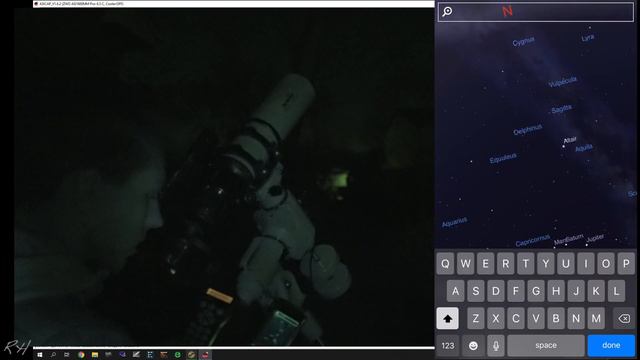Open the emoji keyboard
The height and width of the screenshot is (360, 640).
pos(473,346)
